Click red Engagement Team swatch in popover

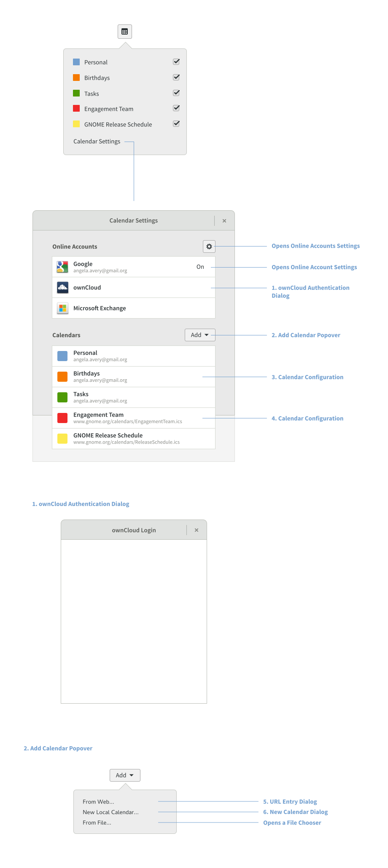(x=76, y=108)
